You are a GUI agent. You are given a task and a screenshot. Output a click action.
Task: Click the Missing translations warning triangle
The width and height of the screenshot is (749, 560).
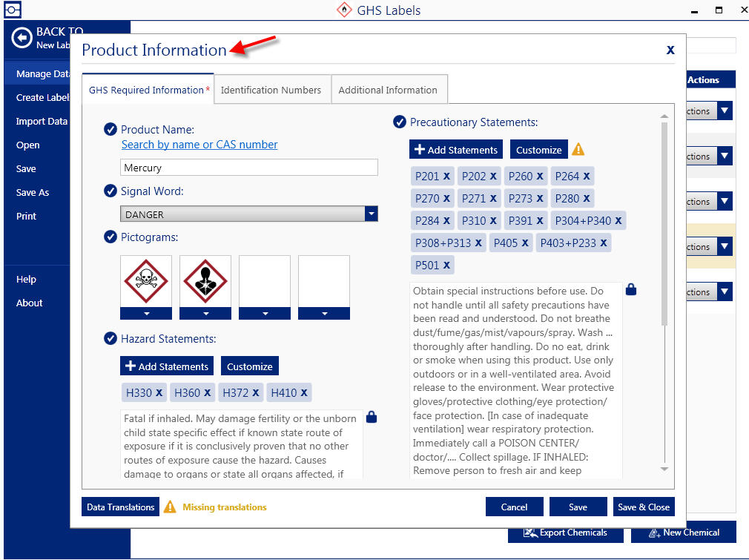pyautogui.click(x=169, y=507)
